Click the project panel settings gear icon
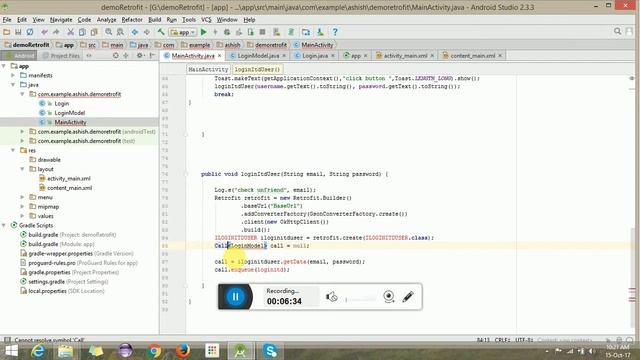 tap(140, 56)
